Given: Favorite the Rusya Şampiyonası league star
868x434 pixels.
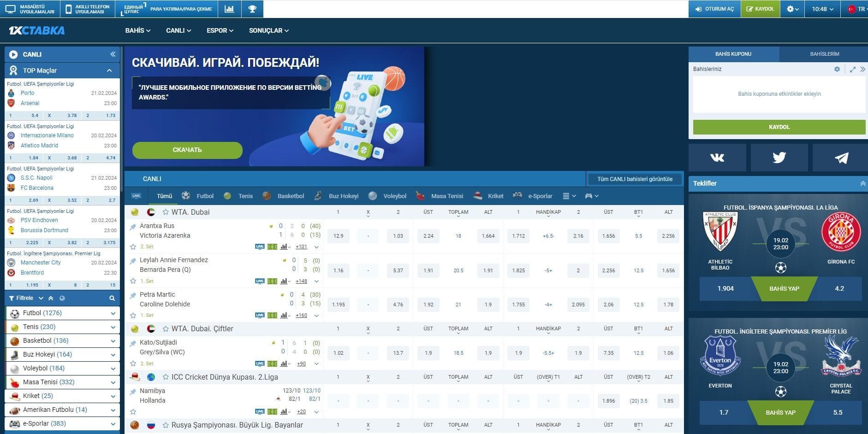Looking at the screenshot, I should point(166,425).
